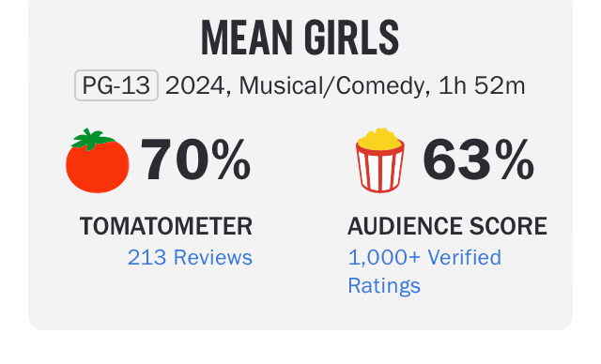Click the 70% Tomatometer score
Screen dimensions: 601x364
tap(195, 160)
